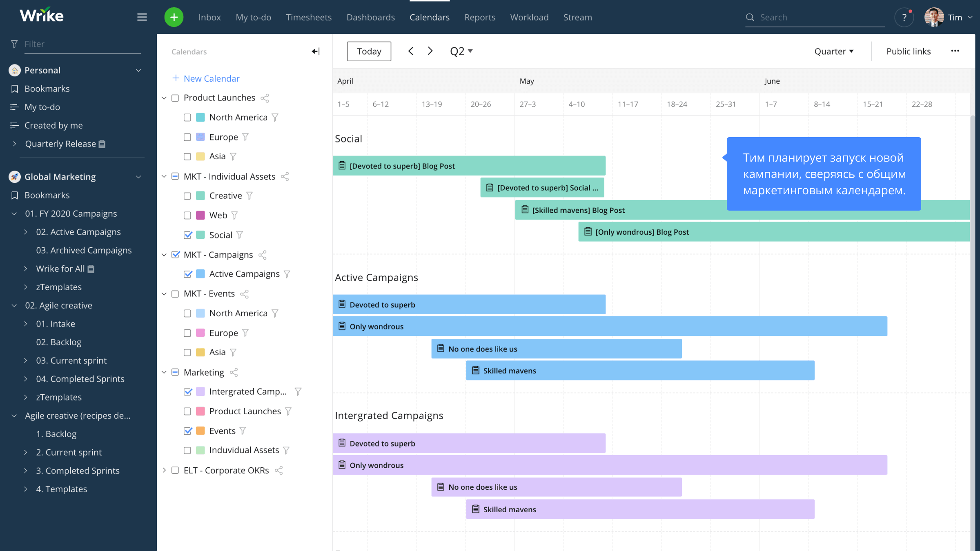Collapse the Global Marketing space section
980x551 pixels.
click(138, 177)
